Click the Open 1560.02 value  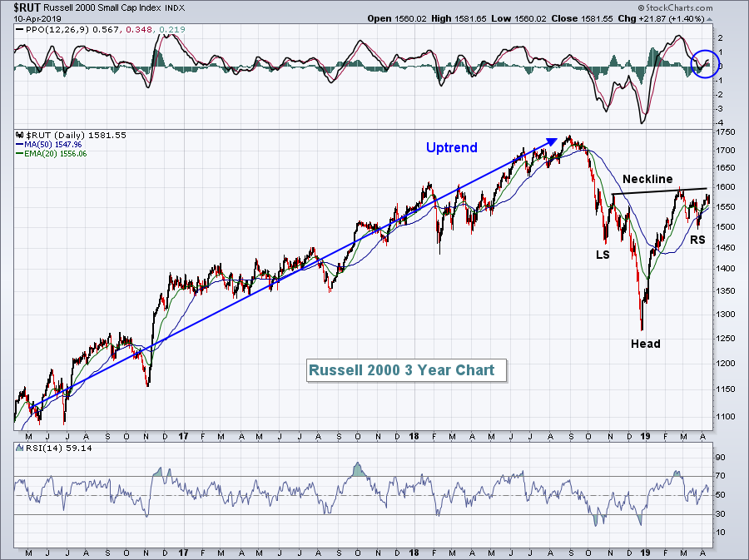(x=396, y=18)
